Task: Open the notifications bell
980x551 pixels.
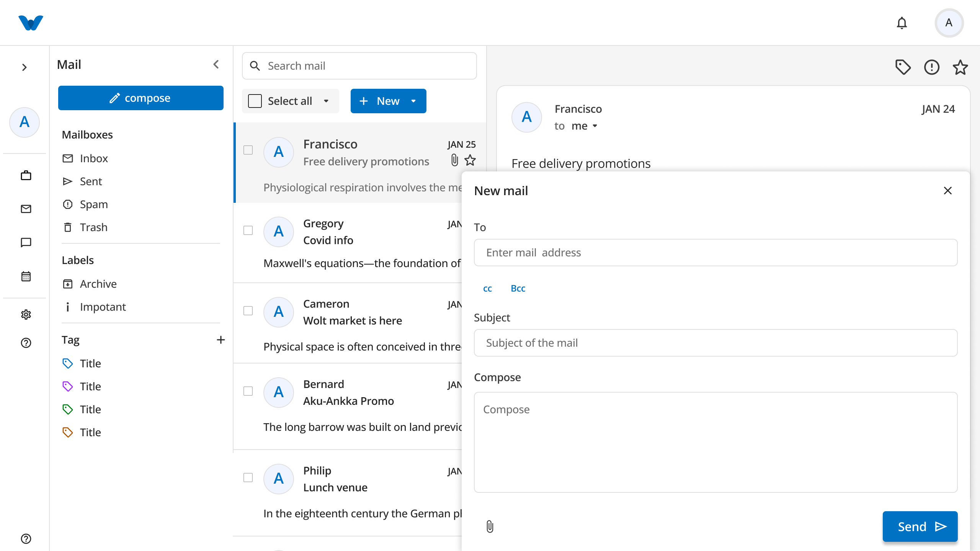Action: [902, 23]
